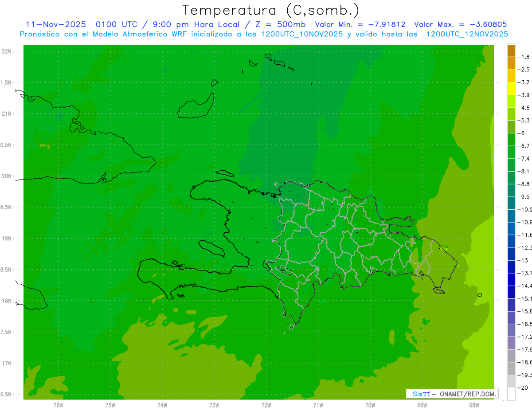Image resolution: width=532 pixels, height=411 pixels.
Task: Click the '-8.1' colorbar value
Action: pyautogui.click(x=524, y=171)
